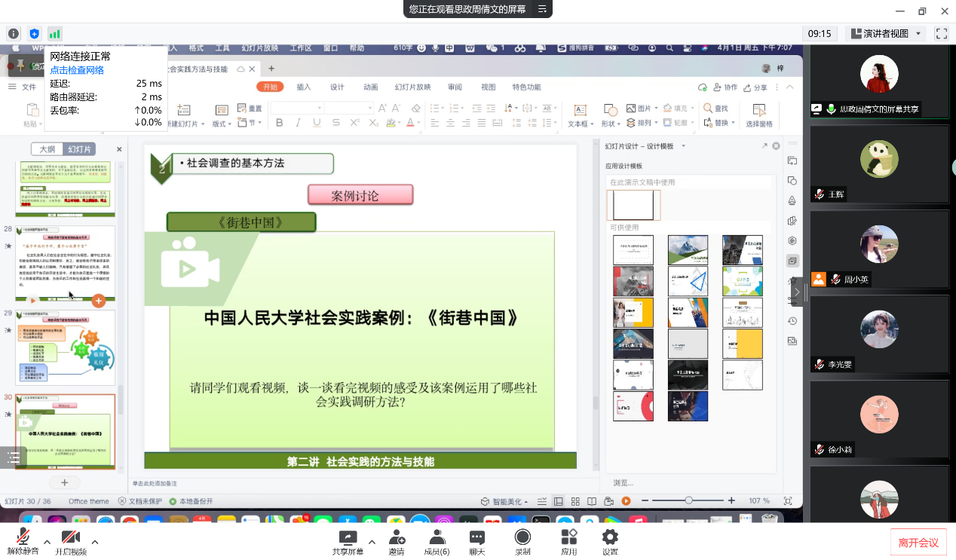Open the meeting info icon
The width and height of the screenshot is (956, 560).
click(x=14, y=34)
